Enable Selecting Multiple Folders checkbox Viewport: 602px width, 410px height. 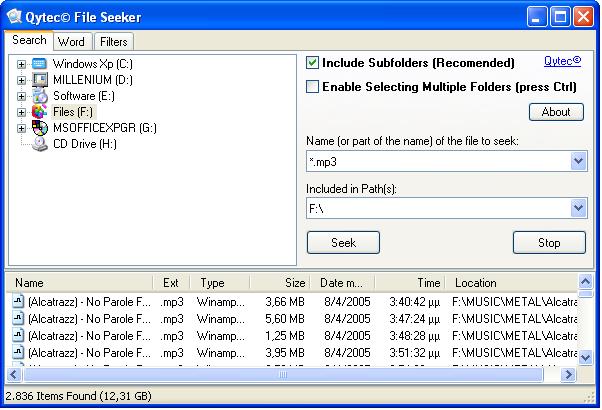click(312, 86)
